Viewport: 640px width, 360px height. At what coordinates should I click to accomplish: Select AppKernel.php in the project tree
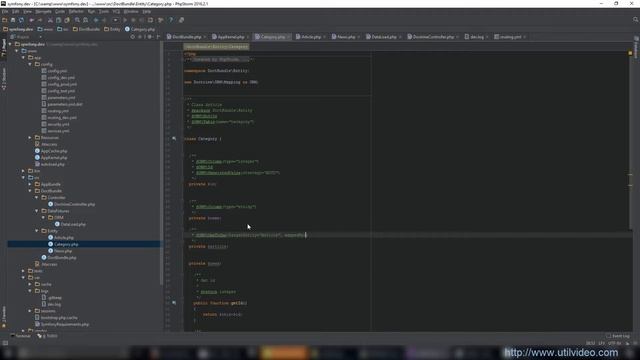coord(54,158)
